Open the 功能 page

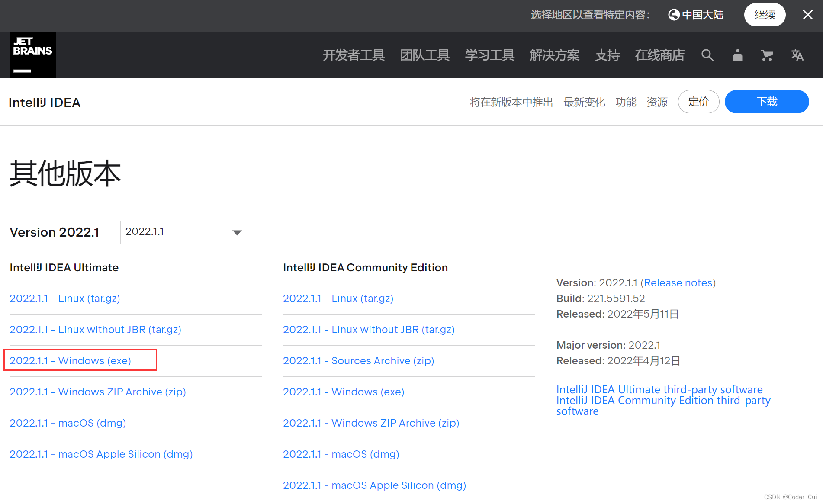point(626,102)
